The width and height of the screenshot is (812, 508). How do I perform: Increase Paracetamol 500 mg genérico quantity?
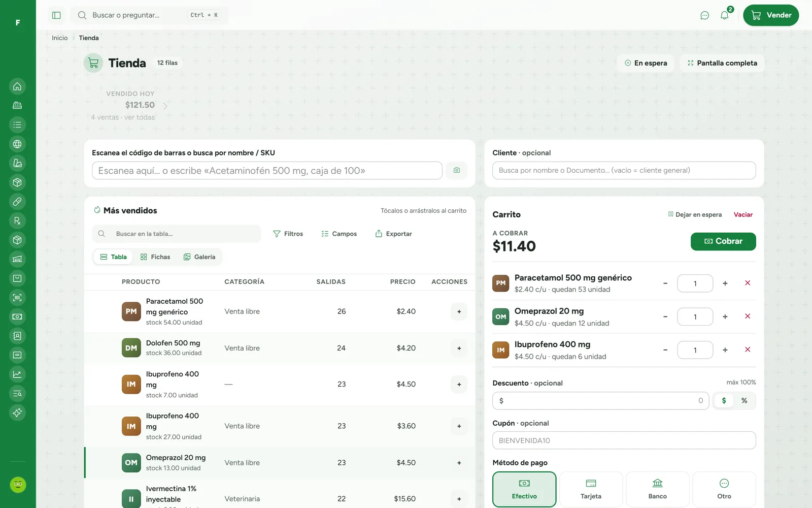[725, 283]
